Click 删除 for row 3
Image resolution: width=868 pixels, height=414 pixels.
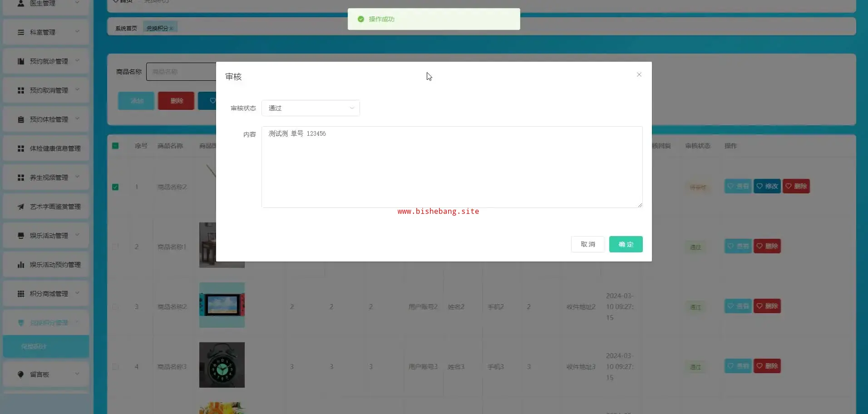click(767, 306)
